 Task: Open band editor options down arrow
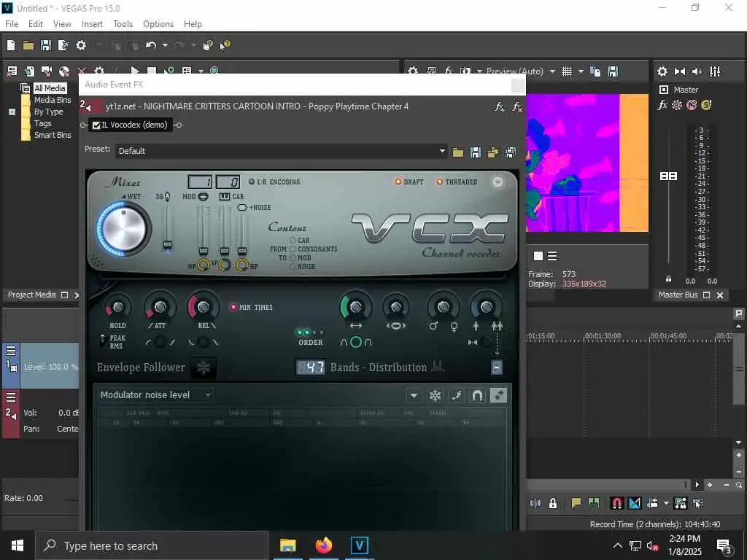pos(414,395)
